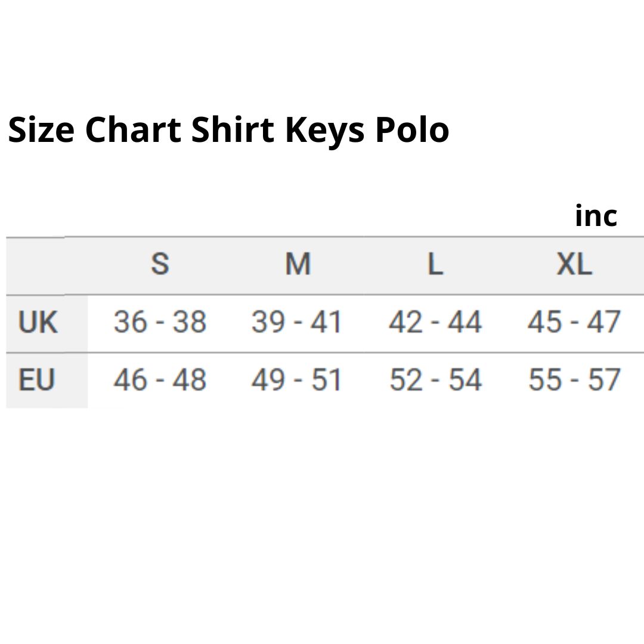The width and height of the screenshot is (644, 644).
Task: Select the S column header
Action: point(160,264)
